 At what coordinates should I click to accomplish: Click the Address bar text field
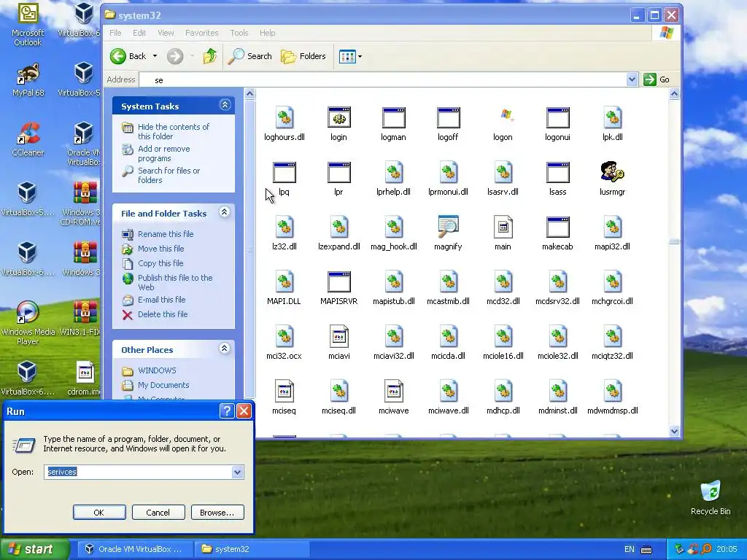382,79
